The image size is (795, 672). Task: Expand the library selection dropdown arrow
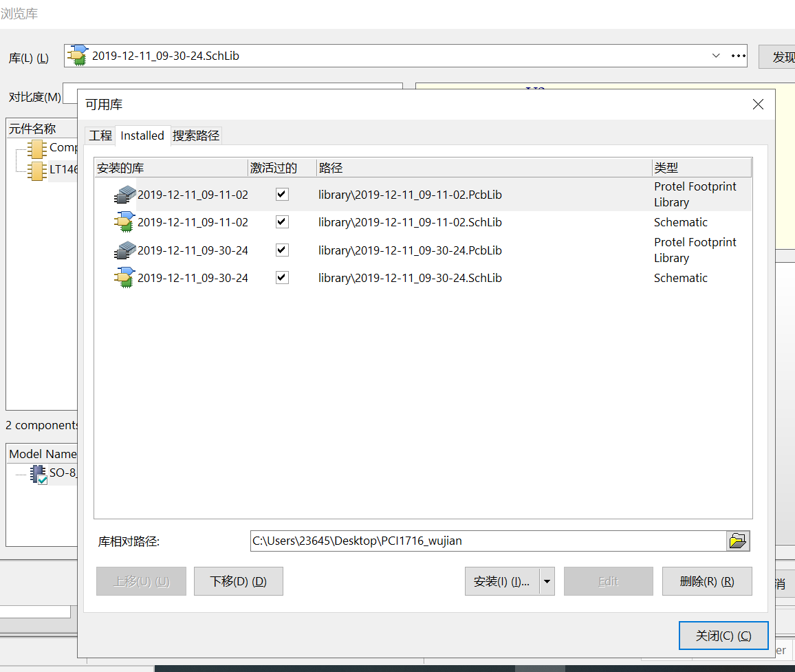716,56
